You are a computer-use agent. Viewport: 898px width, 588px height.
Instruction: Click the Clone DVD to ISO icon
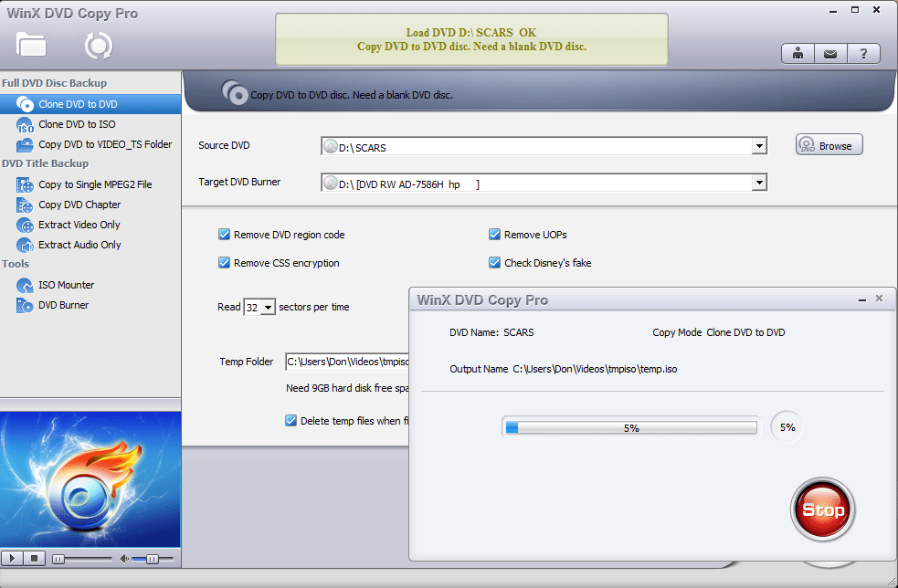pyautogui.click(x=25, y=124)
